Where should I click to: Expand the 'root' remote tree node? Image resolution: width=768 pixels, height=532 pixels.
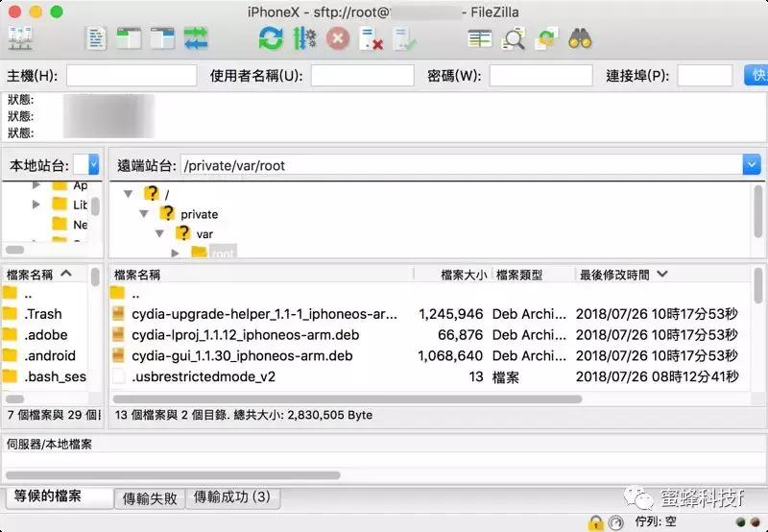click(x=176, y=254)
